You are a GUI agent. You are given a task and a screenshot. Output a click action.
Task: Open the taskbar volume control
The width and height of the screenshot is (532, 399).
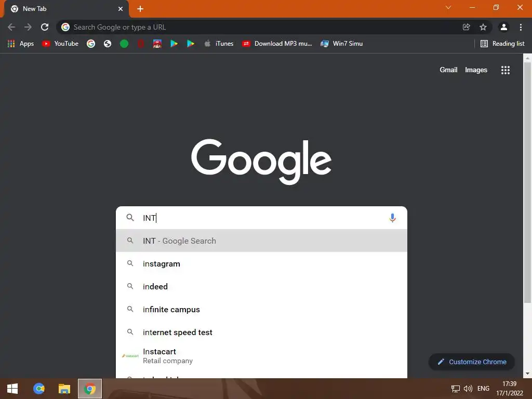(x=468, y=389)
